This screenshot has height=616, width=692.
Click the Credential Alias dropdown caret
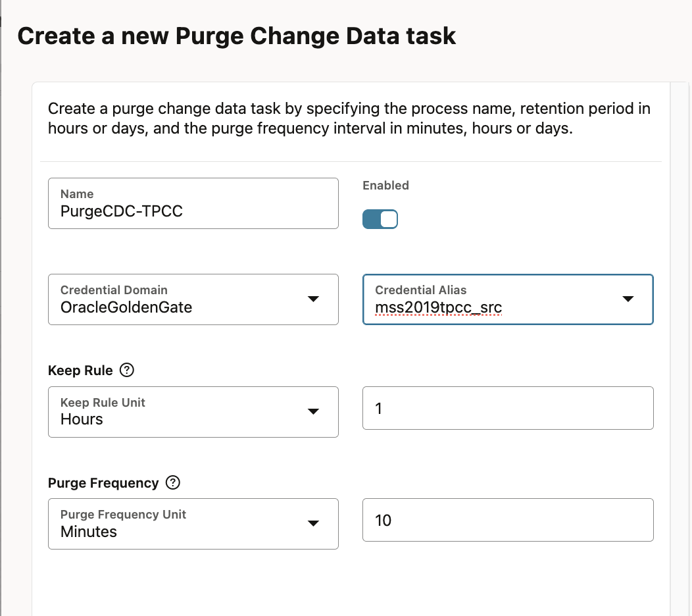pyautogui.click(x=629, y=299)
